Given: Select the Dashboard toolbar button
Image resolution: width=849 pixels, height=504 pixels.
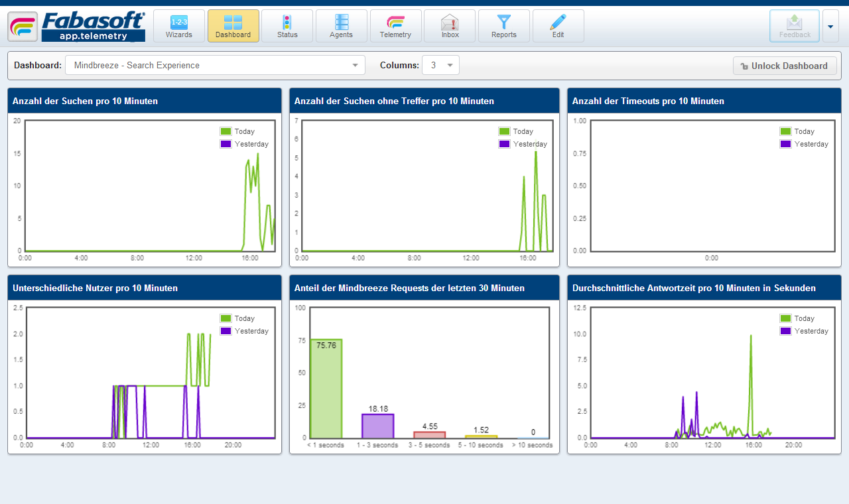Looking at the screenshot, I should [233, 26].
